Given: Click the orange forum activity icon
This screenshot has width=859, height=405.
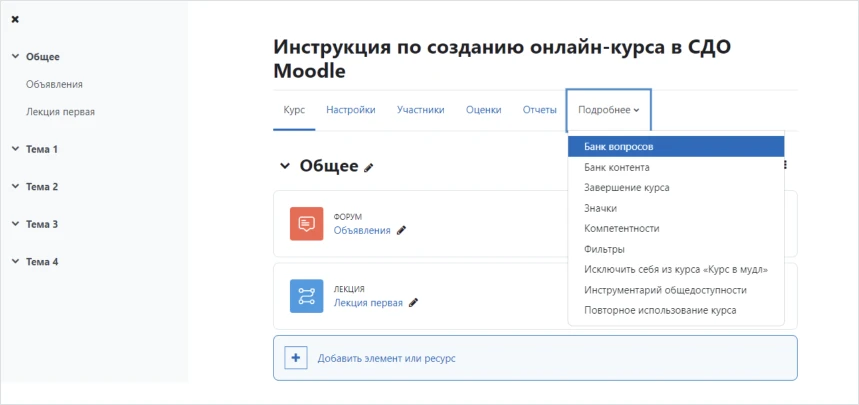Looking at the screenshot, I should click(x=306, y=224).
